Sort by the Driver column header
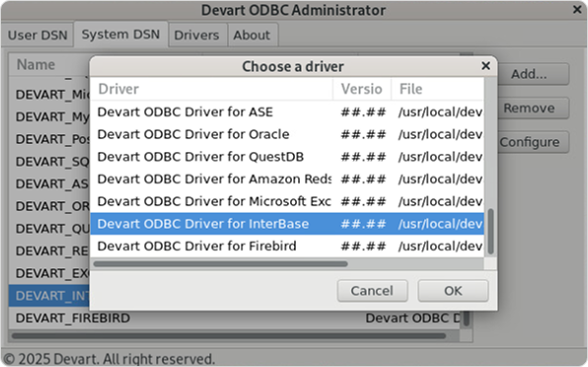This screenshot has height=367, width=588. 211,89
